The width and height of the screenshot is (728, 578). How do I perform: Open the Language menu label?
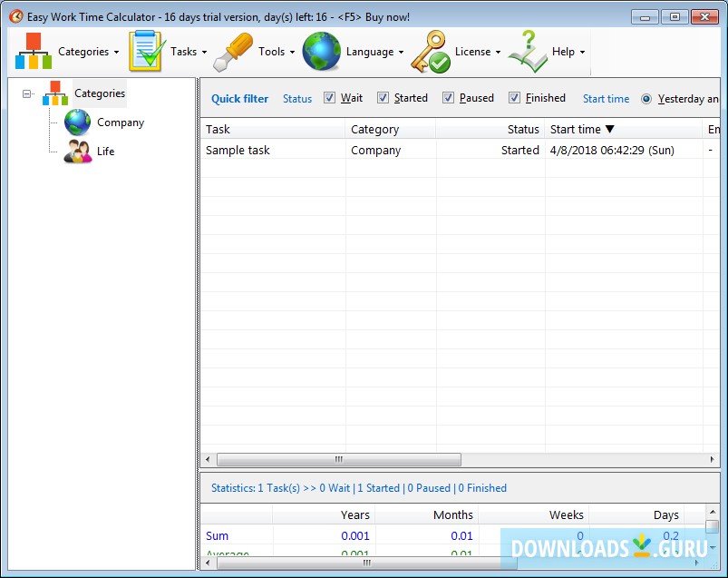pyautogui.click(x=370, y=52)
